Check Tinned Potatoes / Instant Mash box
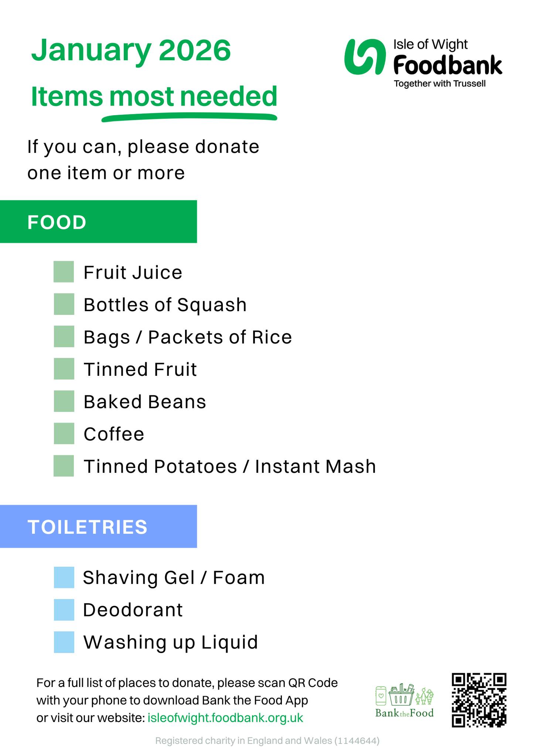Screen dimensions: 535x756 point(64,466)
